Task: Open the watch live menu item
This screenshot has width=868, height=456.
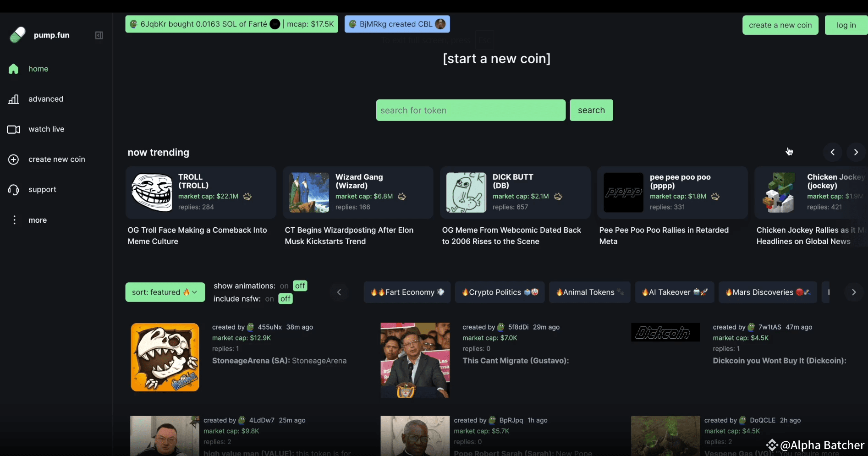Action: coord(46,129)
